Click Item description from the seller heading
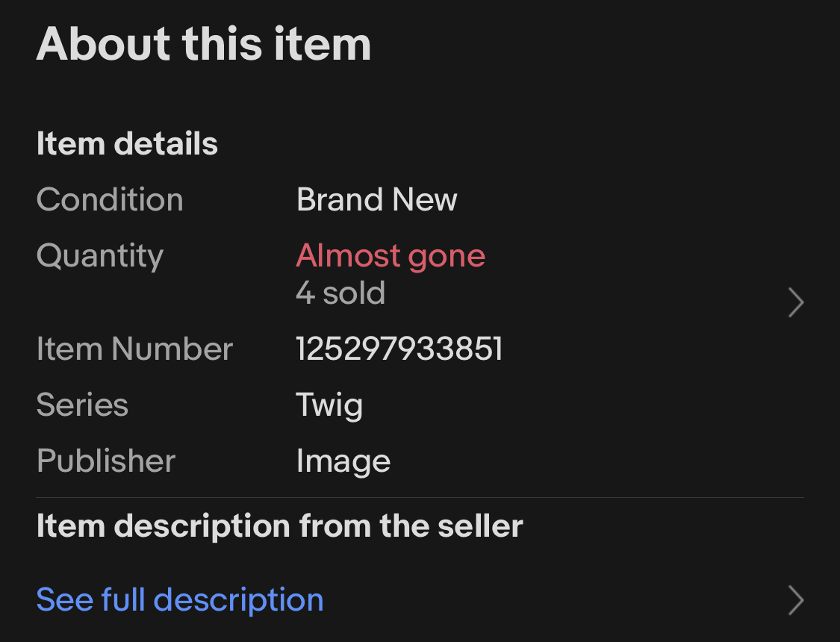840x642 pixels. pos(280,526)
